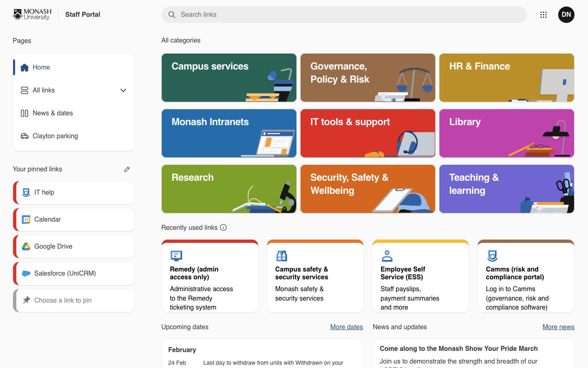Click the search magnifier icon

click(x=172, y=15)
